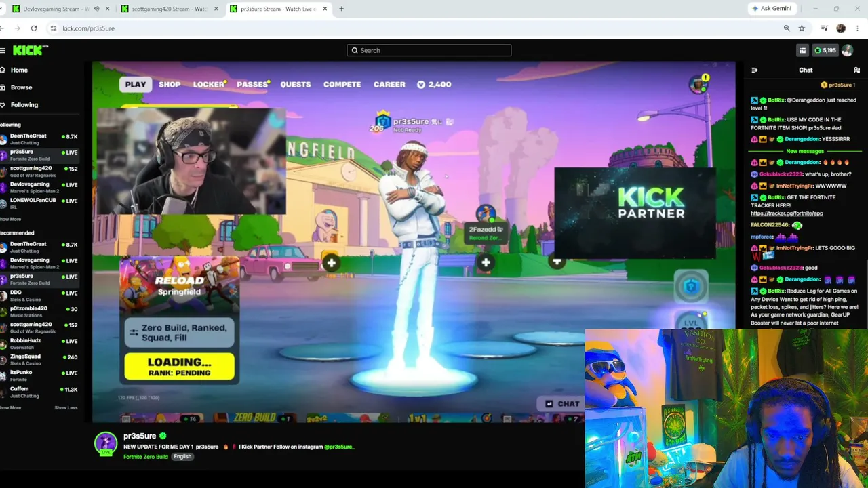Click the pr3s5ure channel avatar below stream
The image size is (868, 488).
point(106,444)
